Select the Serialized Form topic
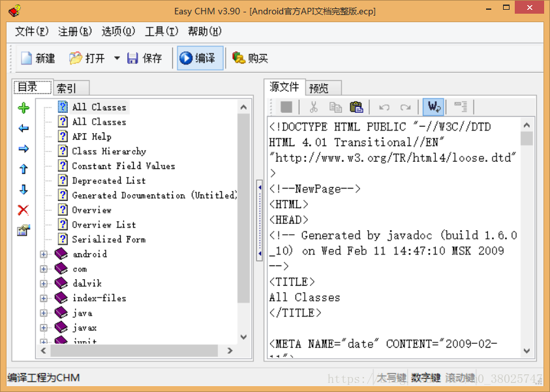Image resolution: width=550 pixels, height=392 pixels. coord(109,239)
